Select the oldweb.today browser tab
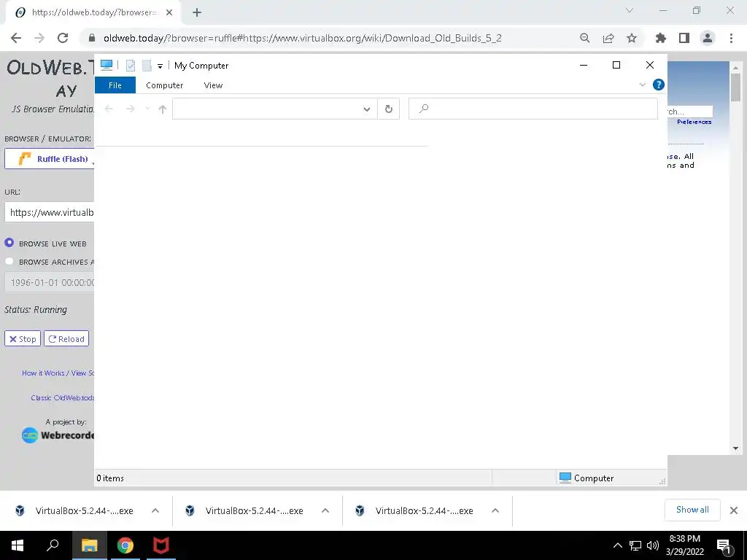Image resolution: width=747 pixels, height=560 pixels. 93,12
